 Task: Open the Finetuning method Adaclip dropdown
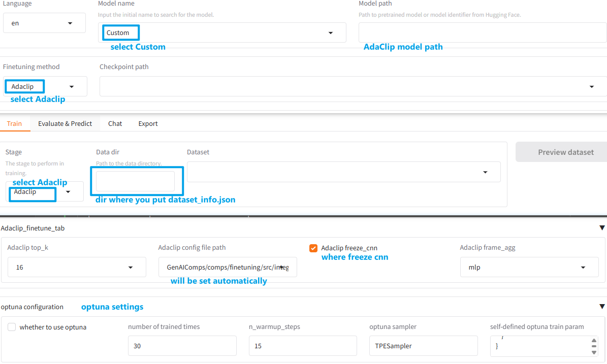coord(72,87)
